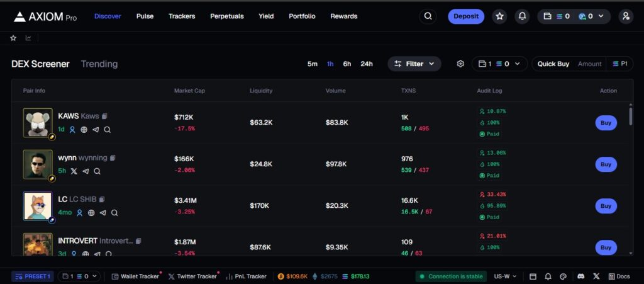Open the US-W region dropdown
Screen dimensions: 644x284
click(505, 276)
